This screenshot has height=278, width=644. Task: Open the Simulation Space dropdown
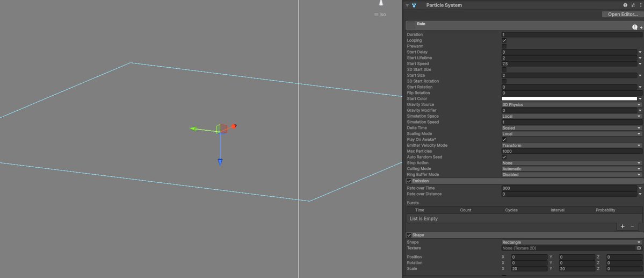tap(571, 116)
